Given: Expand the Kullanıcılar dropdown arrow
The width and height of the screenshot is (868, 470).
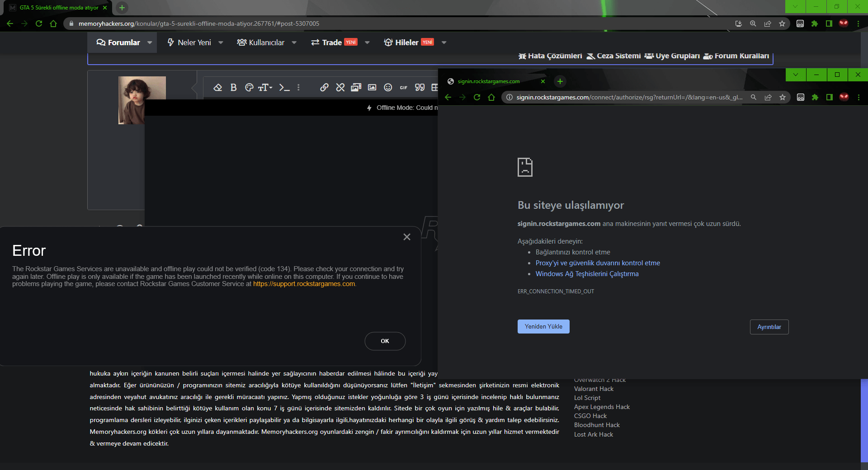Looking at the screenshot, I should click(x=294, y=42).
